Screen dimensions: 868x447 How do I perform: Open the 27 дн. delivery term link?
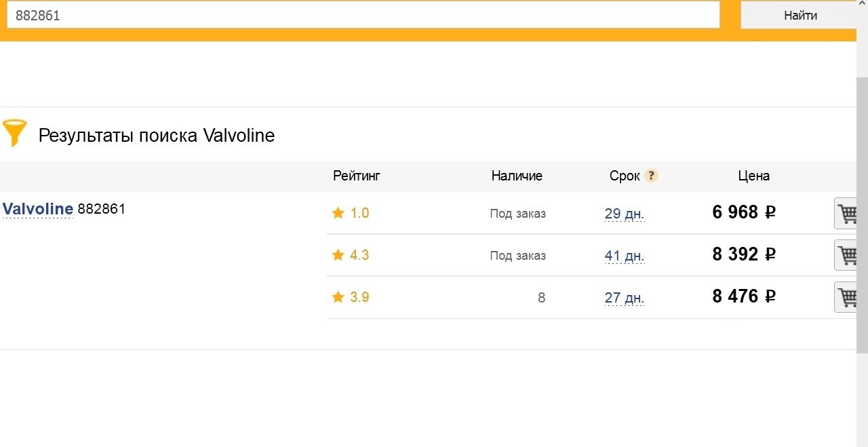[x=625, y=298]
